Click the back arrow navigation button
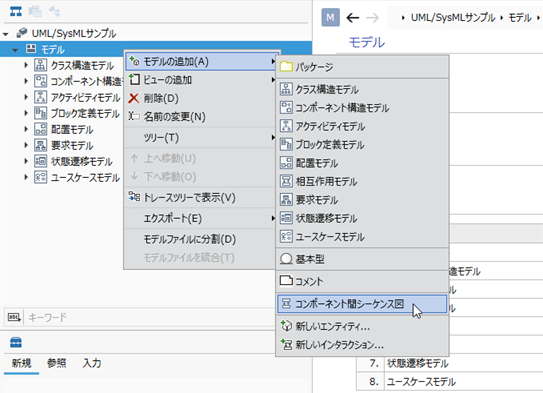Viewport: 543px width, 393px height. point(353,17)
